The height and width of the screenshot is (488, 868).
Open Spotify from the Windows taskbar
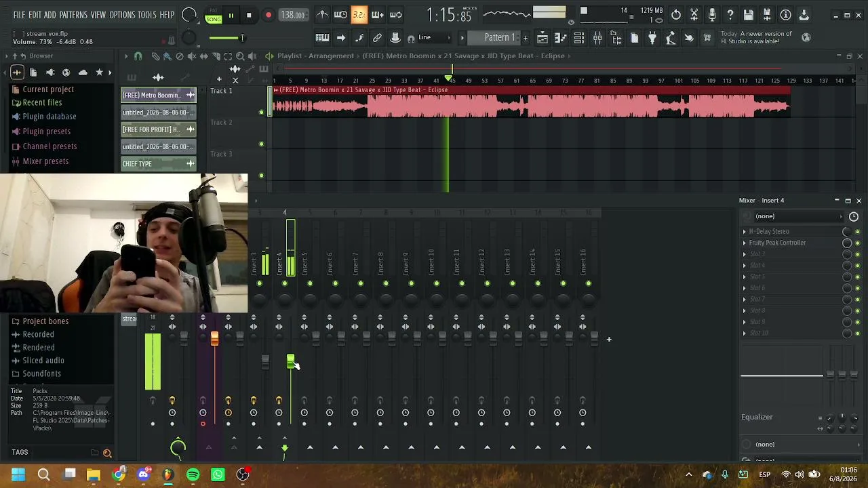[193, 474]
